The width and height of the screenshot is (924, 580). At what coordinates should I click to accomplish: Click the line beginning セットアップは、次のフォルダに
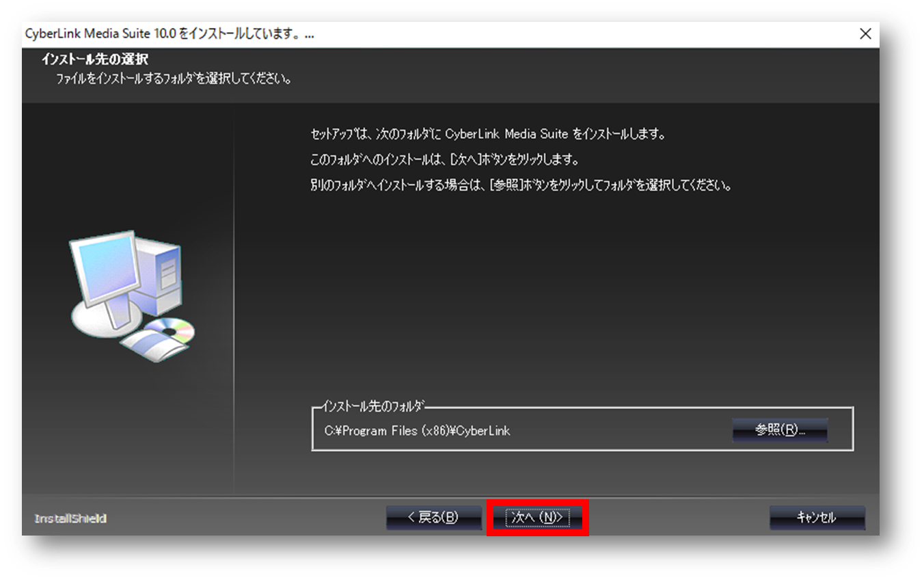point(488,134)
